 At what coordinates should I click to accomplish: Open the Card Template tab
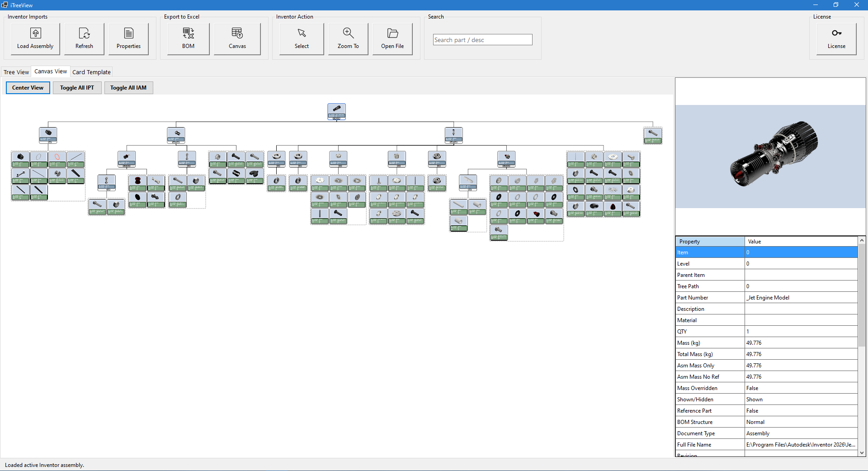[x=91, y=71]
